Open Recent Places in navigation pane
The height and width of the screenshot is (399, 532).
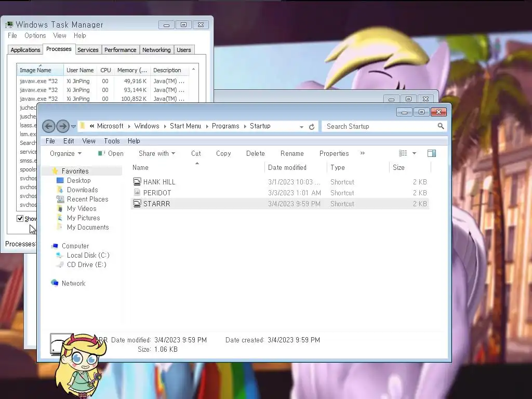[87, 199]
